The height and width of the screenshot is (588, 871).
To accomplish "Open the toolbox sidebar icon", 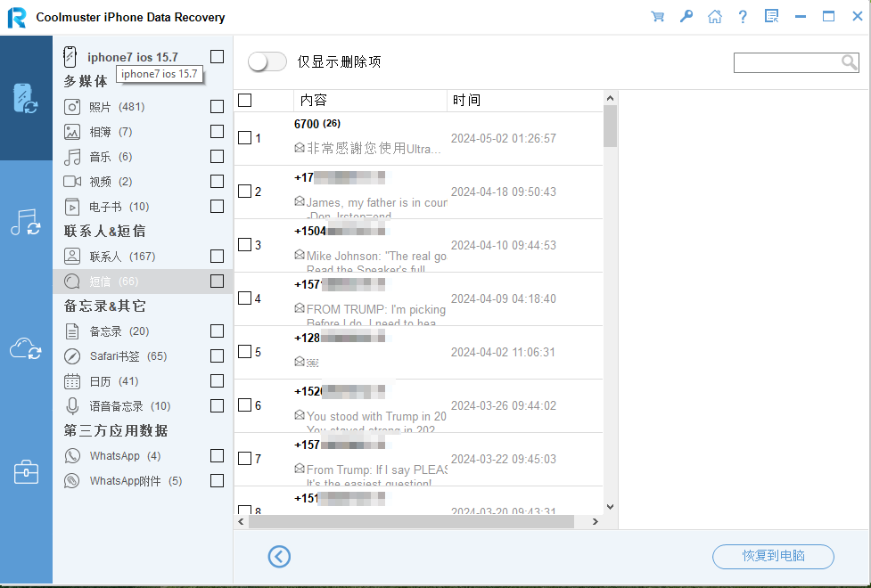I will tap(26, 472).
